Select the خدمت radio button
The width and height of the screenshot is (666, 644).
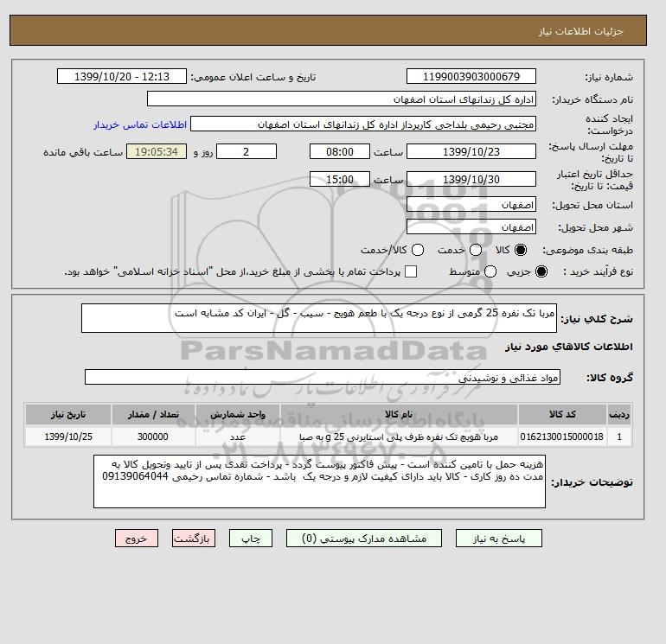click(x=476, y=250)
